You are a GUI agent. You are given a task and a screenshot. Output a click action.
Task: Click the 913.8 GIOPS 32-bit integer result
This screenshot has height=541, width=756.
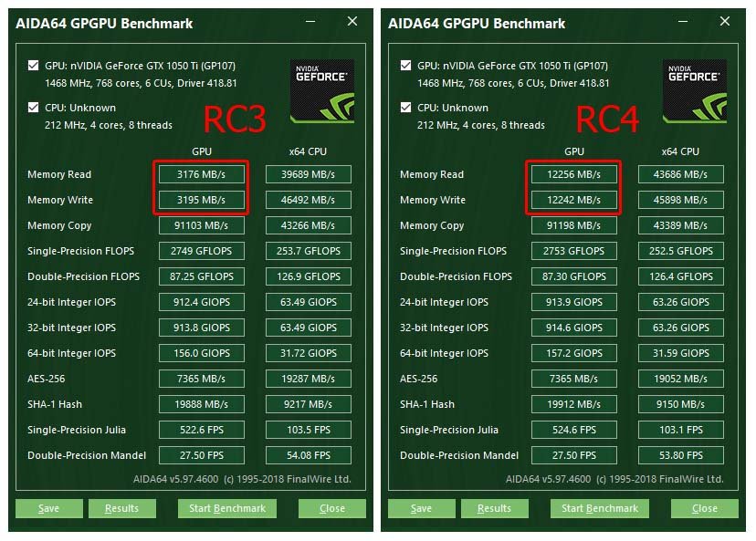tap(202, 328)
